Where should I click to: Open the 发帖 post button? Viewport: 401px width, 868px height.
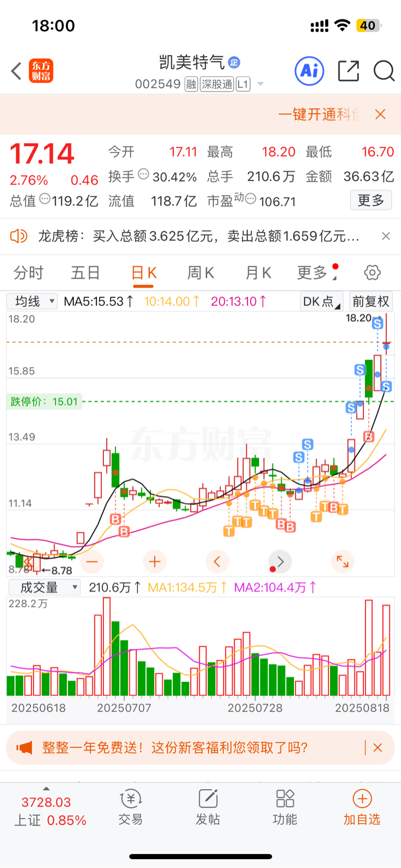tap(208, 807)
